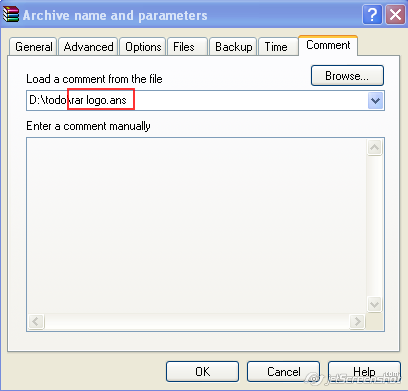Open the Backup tab
The width and height of the screenshot is (408, 391).
coord(233,47)
